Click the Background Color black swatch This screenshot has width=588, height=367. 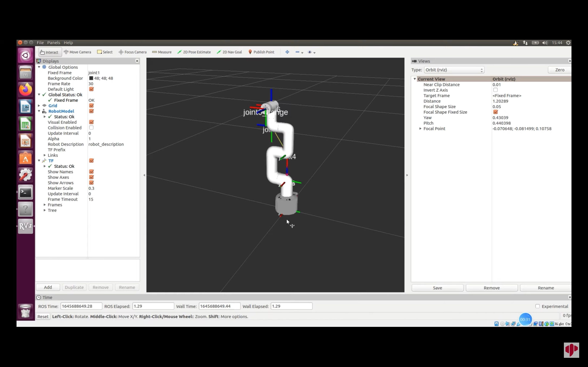(x=91, y=78)
